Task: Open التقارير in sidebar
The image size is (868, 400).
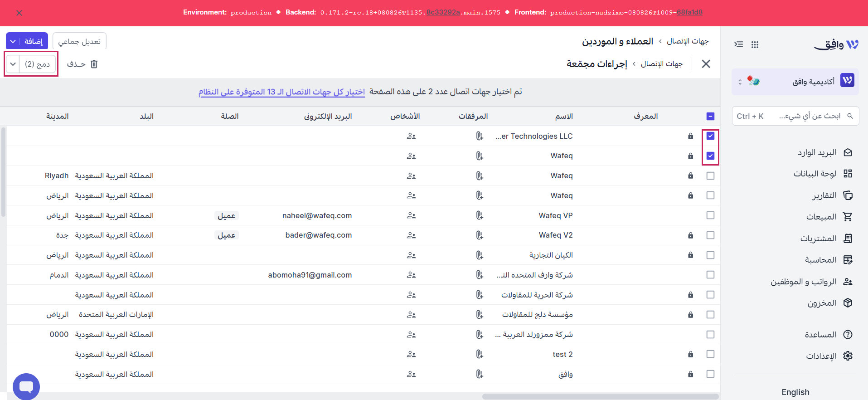Action: pyautogui.click(x=832, y=195)
